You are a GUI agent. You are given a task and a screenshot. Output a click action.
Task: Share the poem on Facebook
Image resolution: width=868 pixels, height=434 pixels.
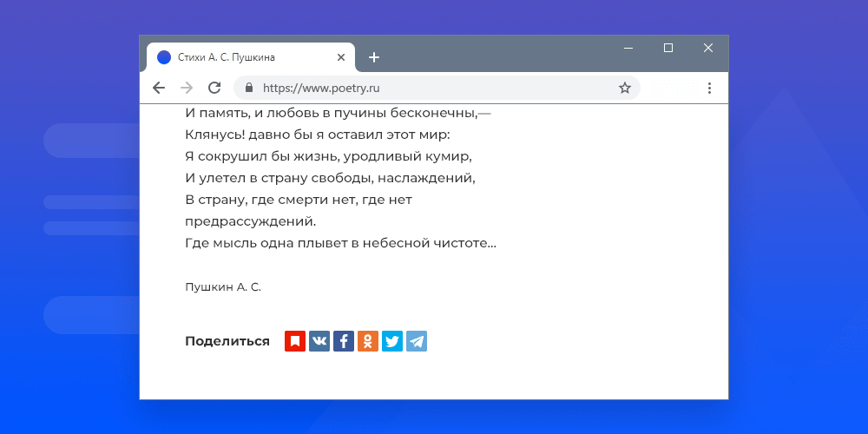coord(344,341)
